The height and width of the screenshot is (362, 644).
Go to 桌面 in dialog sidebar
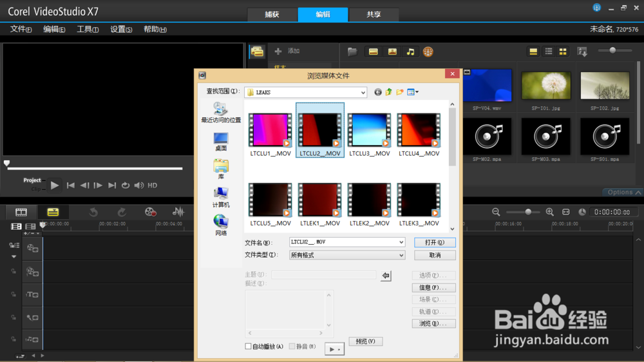[221, 142]
